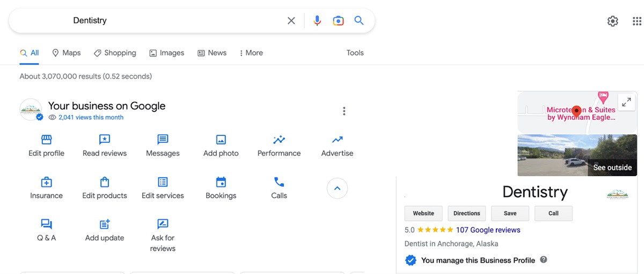644x274 pixels.
Task: Open three-dot menu beside Your business
Action: point(344,111)
